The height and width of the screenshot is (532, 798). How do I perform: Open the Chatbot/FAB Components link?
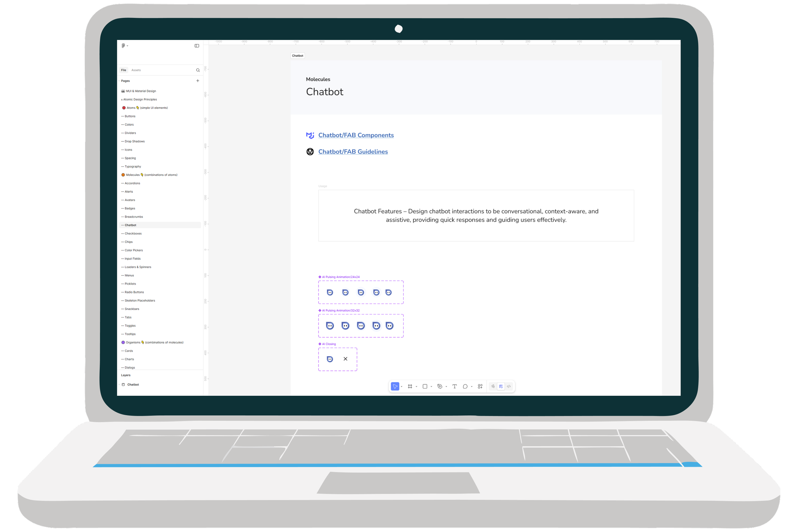[x=356, y=135]
